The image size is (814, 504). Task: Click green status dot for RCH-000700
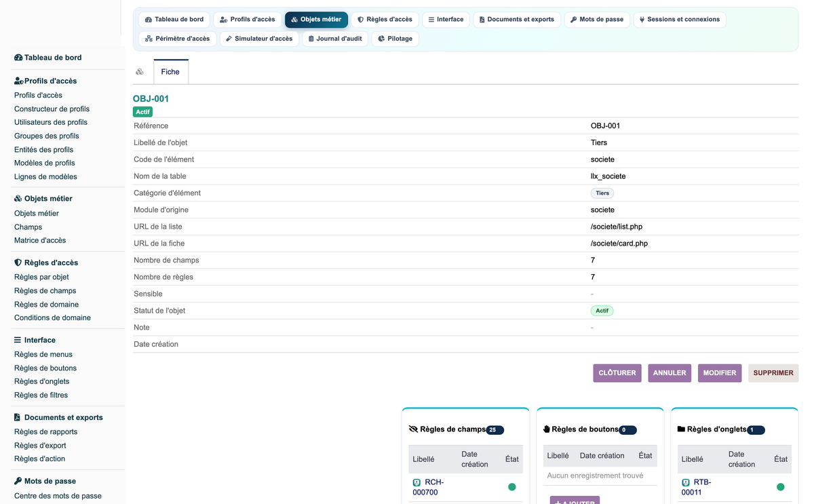pos(512,487)
